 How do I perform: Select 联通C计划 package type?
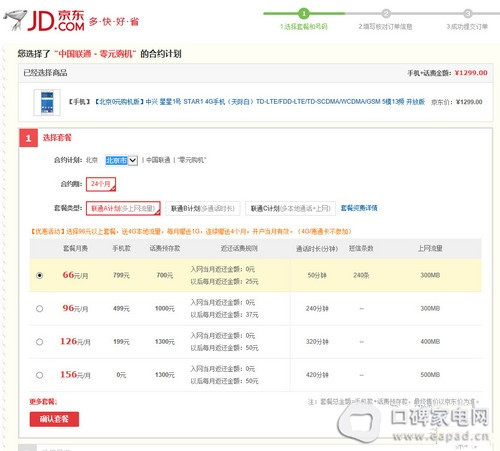coord(290,208)
